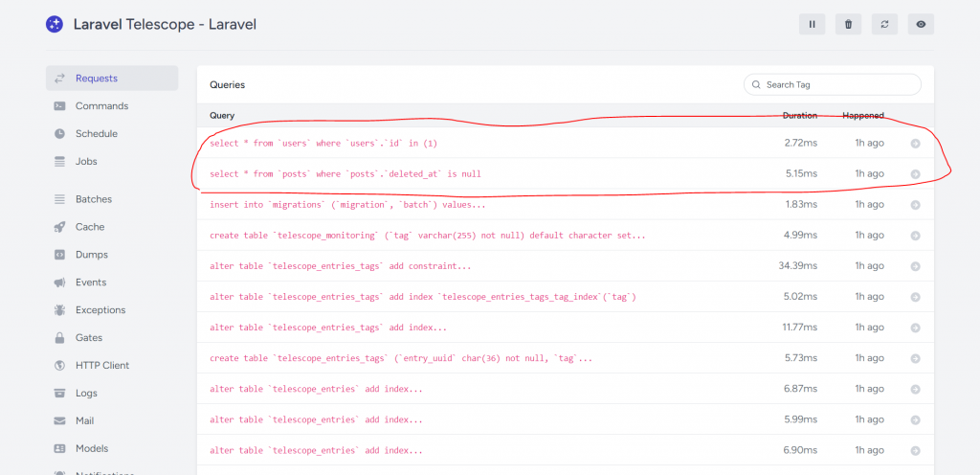980x475 pixels.
Task: Refresh entries with the reload icon
Action: coord(884,24)
